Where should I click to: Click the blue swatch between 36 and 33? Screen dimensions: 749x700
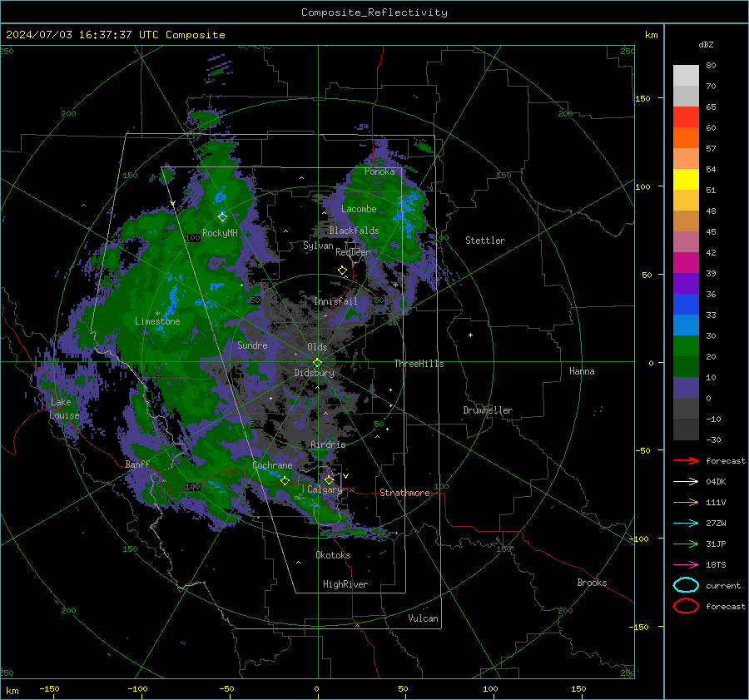(x=686, y=304)
